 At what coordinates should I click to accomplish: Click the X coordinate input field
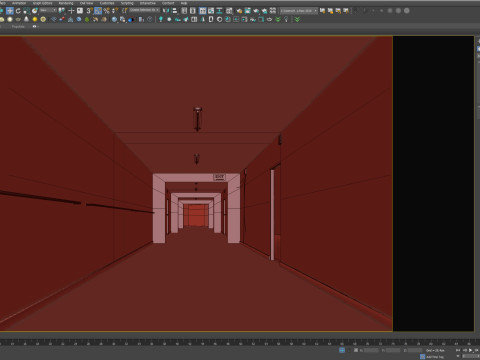point(371,350)
